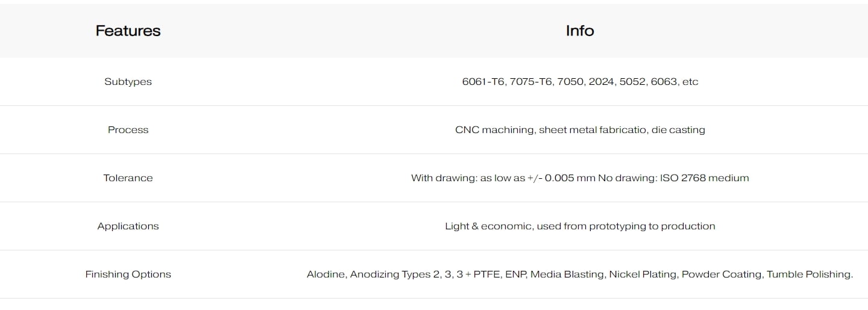Select the Finishing Options row label
Viewport: 868px width, 310px height.
click(128, 274)
